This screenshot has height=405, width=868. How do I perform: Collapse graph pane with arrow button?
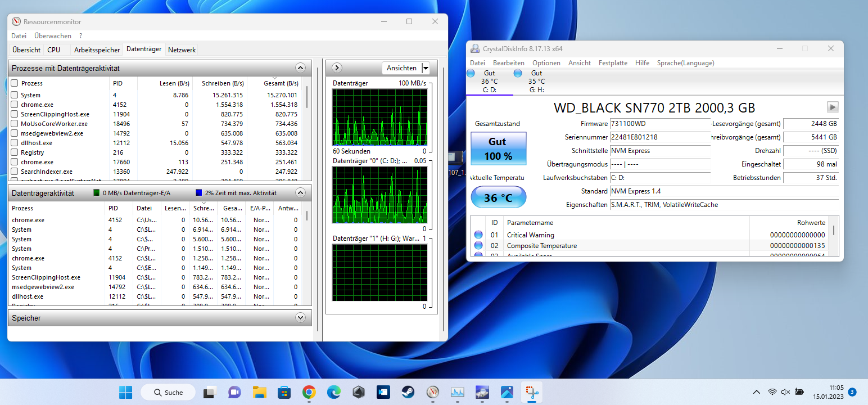[337, 68]
